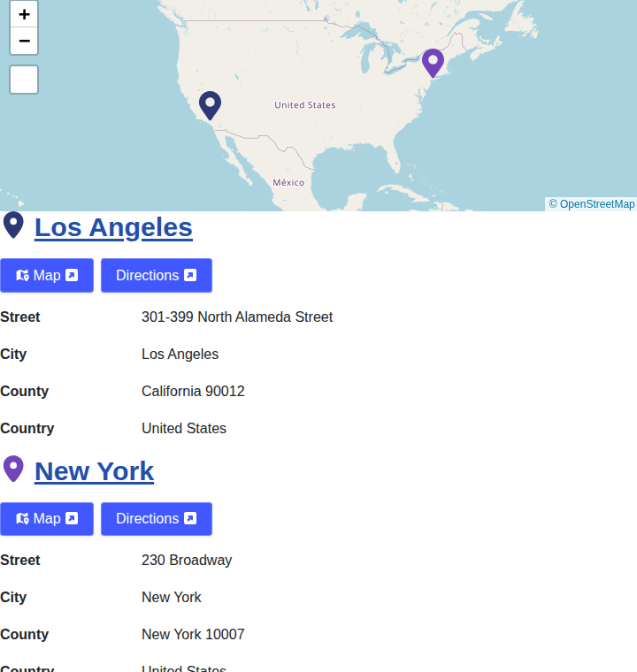
Task: Click external-link icon in Los Angeles Directions button
Action: tap(190, 276)
